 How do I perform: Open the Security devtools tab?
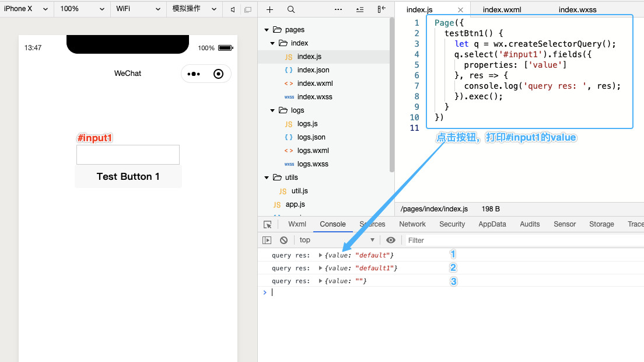pyautogui.click(x=452, y=224)
